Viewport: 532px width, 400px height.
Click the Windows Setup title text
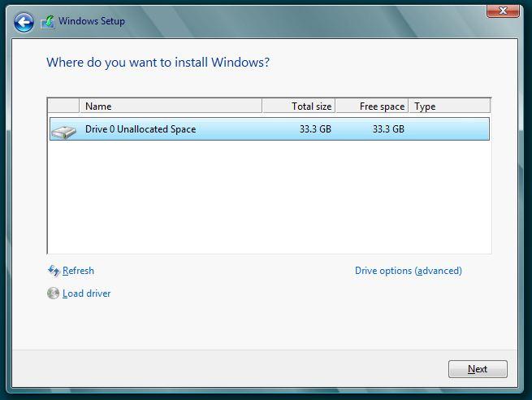click(x=92, y=21)
